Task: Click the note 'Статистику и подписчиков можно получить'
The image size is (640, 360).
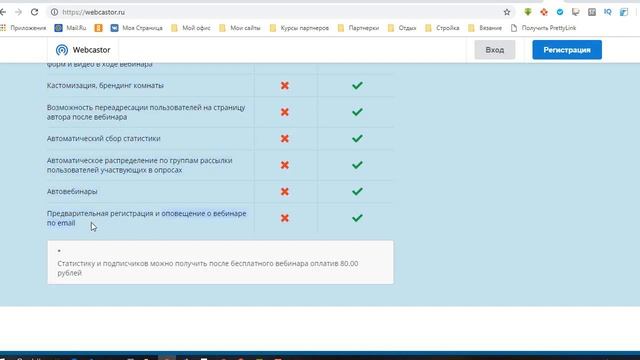Action: tap(143, 264)
